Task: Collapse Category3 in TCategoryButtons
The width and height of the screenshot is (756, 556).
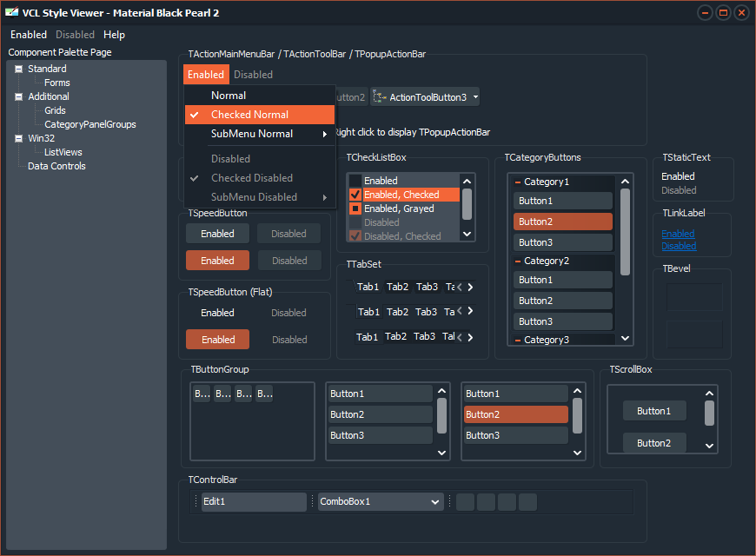Action: 517,341
